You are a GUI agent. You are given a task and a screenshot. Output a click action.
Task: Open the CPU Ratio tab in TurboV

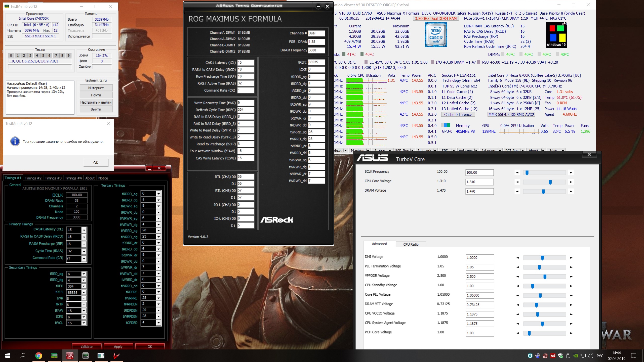click(x=411, y=244)
